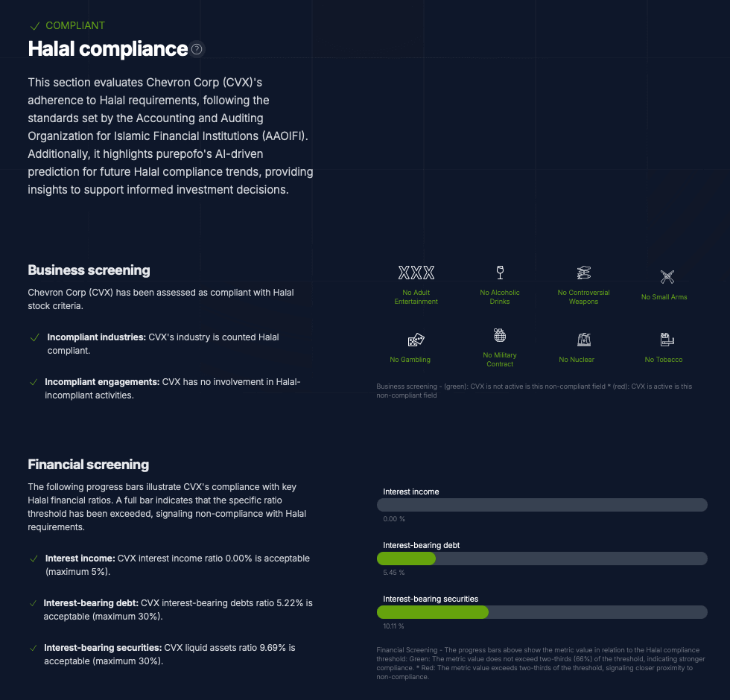The height and width of the screenshot is (700, 730).
Task: Click the No Tobacco icon
Action: coord(667,340)
